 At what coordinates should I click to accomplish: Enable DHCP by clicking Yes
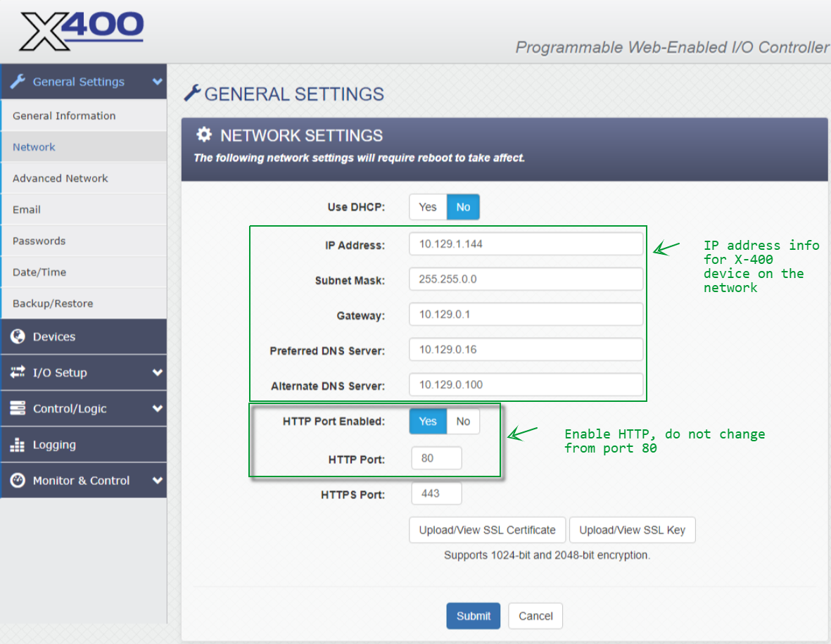click(427, 206)
